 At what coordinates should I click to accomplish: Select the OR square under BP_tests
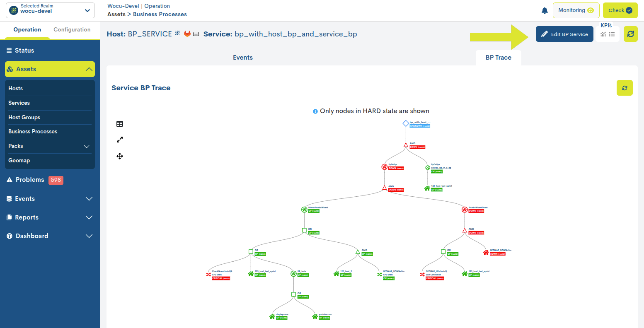coord(293,294)
